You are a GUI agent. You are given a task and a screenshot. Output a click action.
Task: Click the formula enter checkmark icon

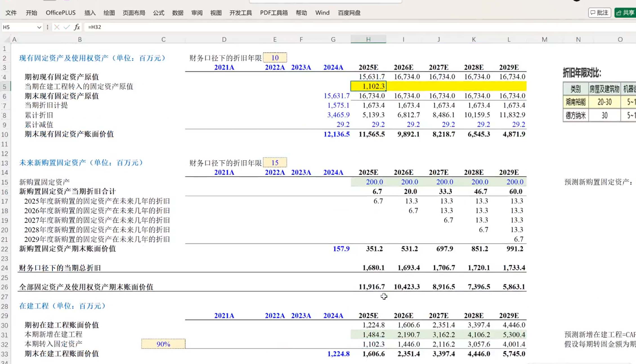[67, 27]
